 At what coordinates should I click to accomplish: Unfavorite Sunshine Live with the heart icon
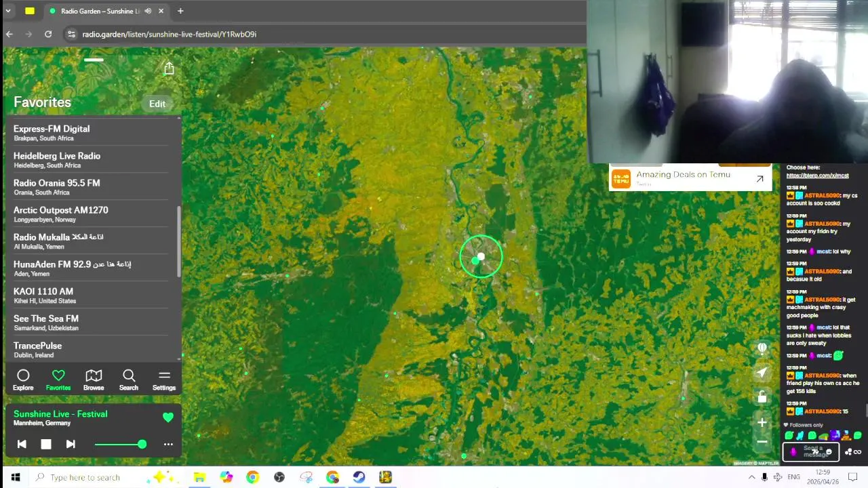pos(168,418)
